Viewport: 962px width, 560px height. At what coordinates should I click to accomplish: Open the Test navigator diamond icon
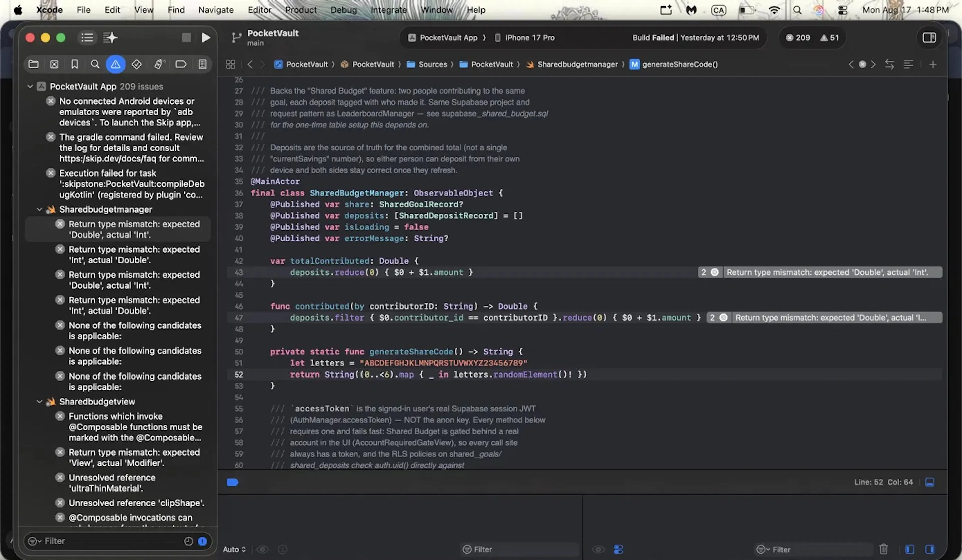pyautogui.click(x=136, y=64)
